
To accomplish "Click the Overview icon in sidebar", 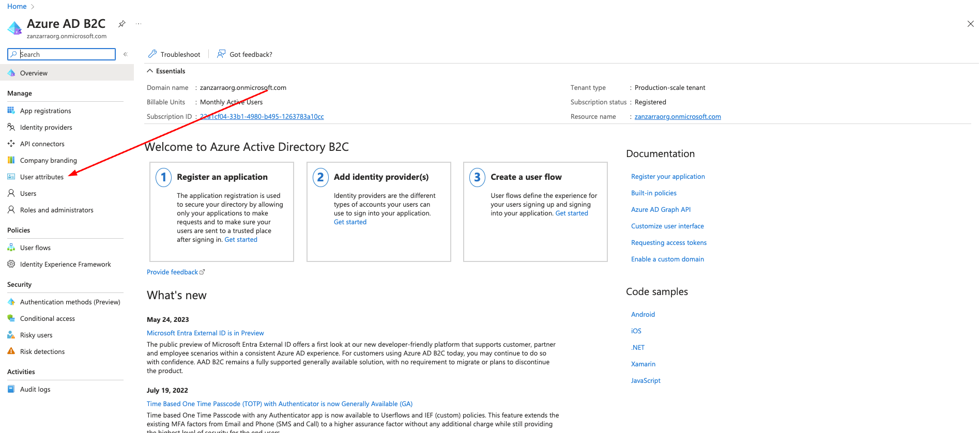I will (11, 73).
